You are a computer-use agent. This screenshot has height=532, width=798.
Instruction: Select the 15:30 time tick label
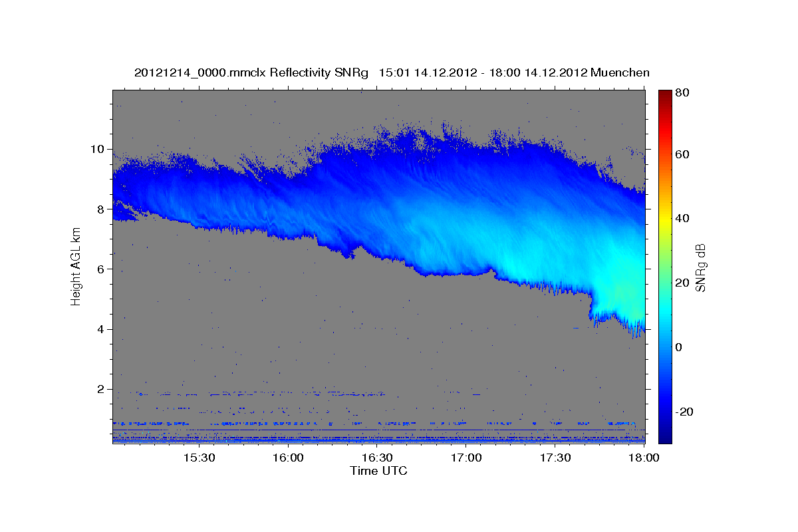[x=199, y=458]
